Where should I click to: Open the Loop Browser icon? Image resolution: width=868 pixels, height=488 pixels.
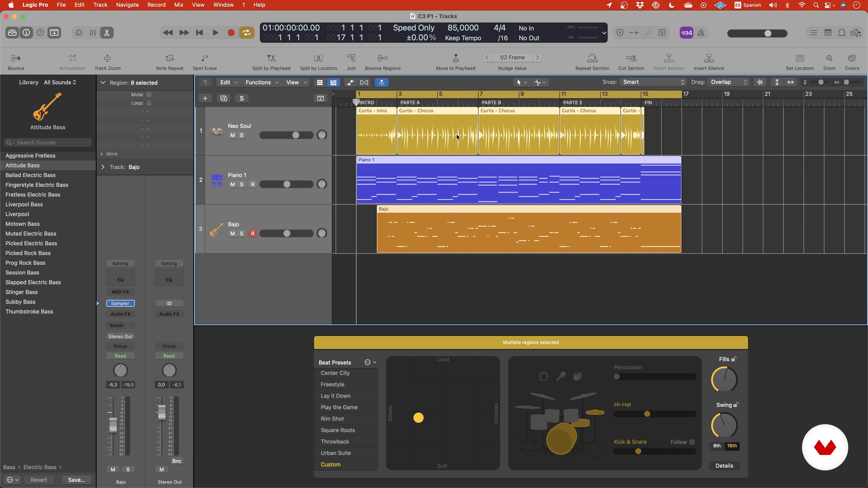point(842,33)
